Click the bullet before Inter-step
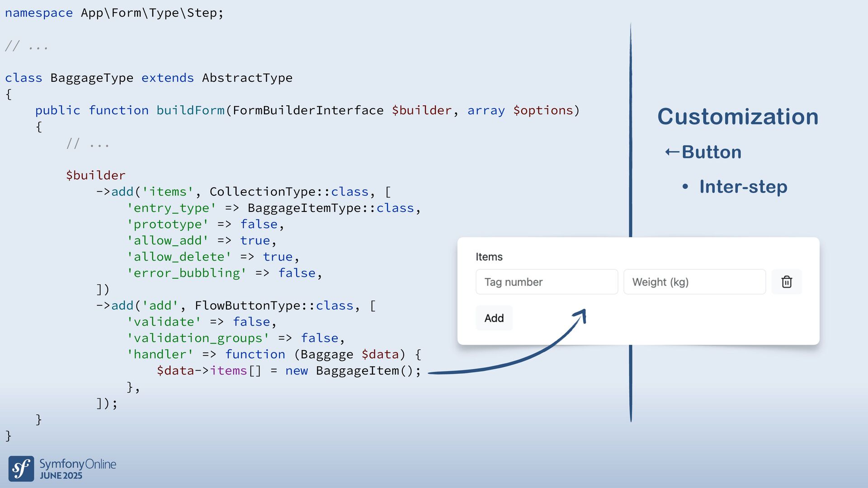 [685, 187]
